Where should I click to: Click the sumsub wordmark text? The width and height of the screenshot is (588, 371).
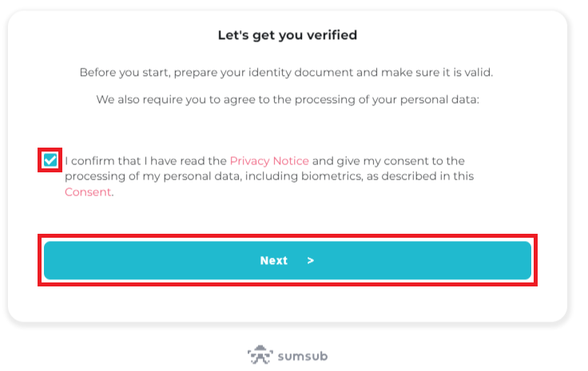[x=303, y=356]
